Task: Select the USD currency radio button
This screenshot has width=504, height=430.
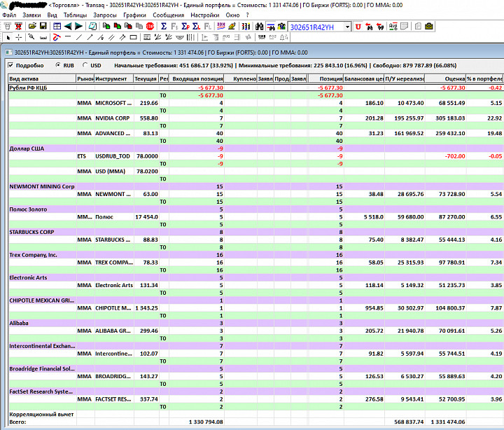Action: click(85, 65)
